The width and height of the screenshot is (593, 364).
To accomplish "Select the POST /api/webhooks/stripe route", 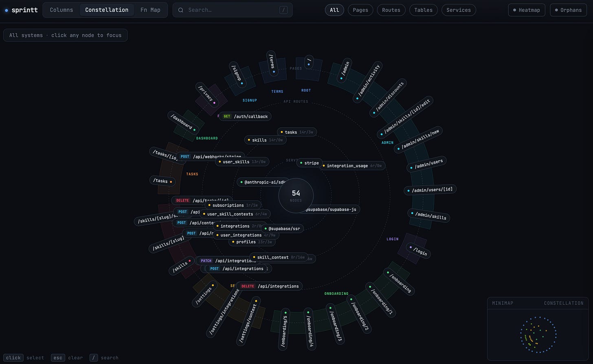I will tap(210, 156).
